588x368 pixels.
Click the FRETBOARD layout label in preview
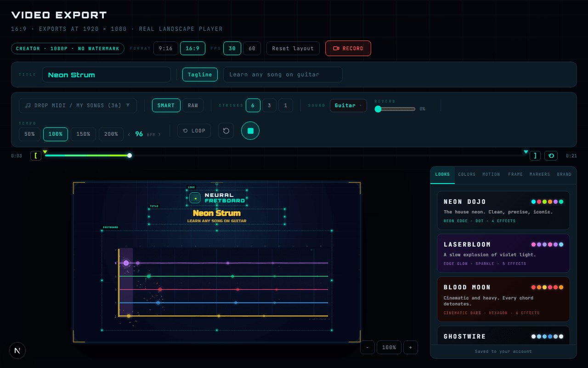click(x=110, y=227)
